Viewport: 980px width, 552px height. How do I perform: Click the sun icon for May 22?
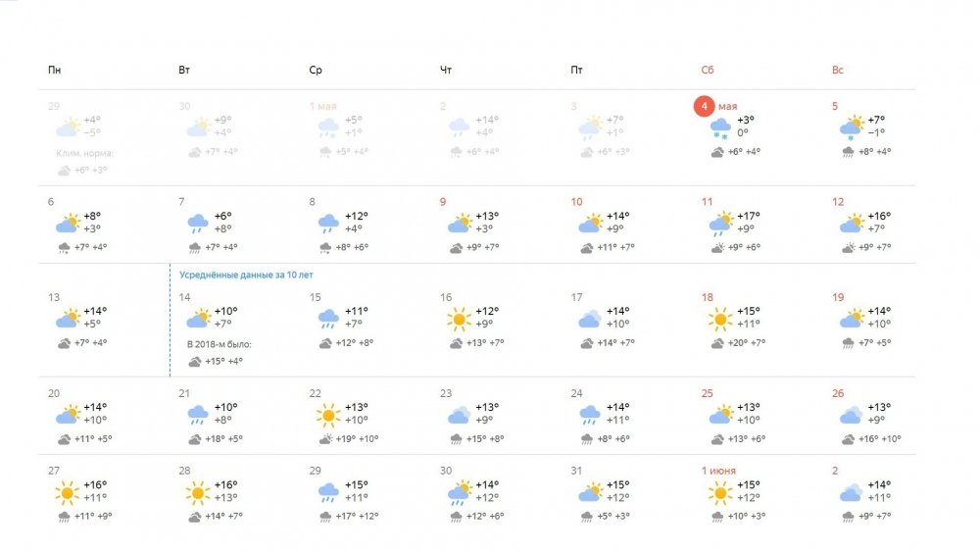(328, 415)
